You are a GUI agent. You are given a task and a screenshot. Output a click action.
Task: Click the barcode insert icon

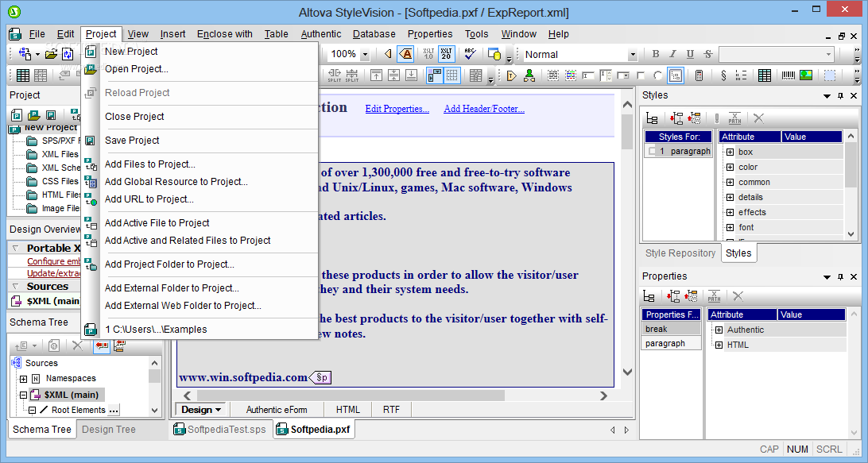click(789, 75)
